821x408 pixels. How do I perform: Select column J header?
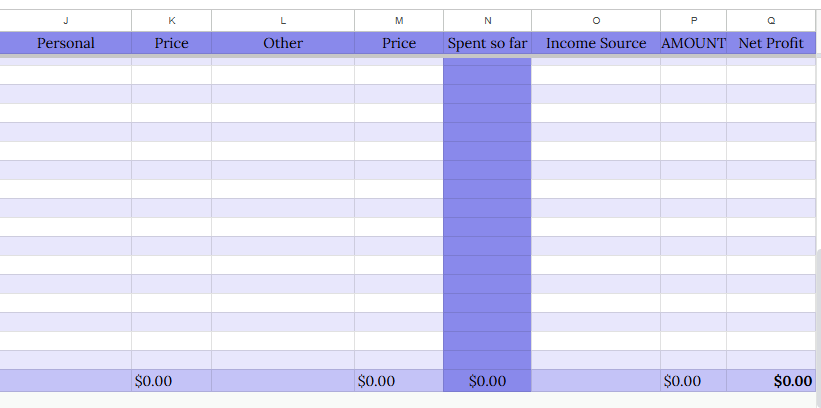[x=66, y=20]
